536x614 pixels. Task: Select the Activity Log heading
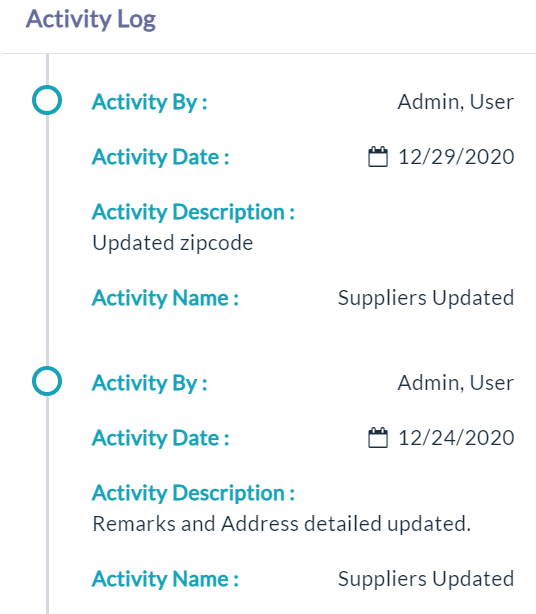tap(91, 20)
